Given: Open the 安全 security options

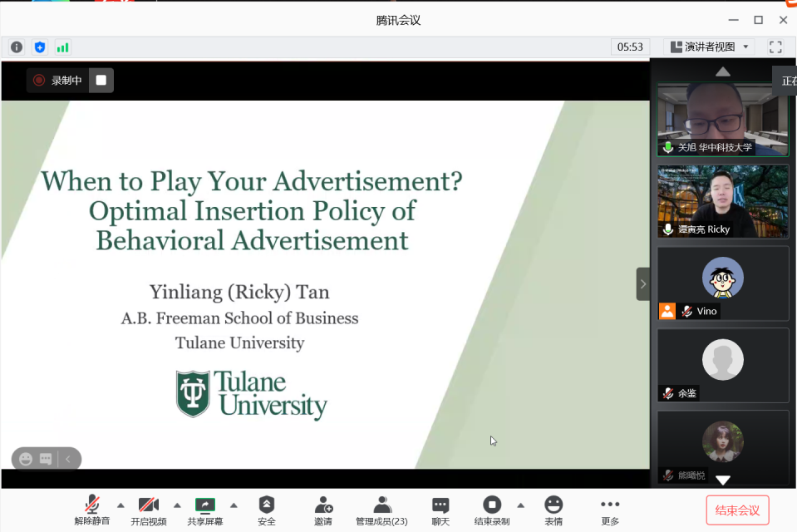Looking at the screenshot, I should click(x=267, y=510).
